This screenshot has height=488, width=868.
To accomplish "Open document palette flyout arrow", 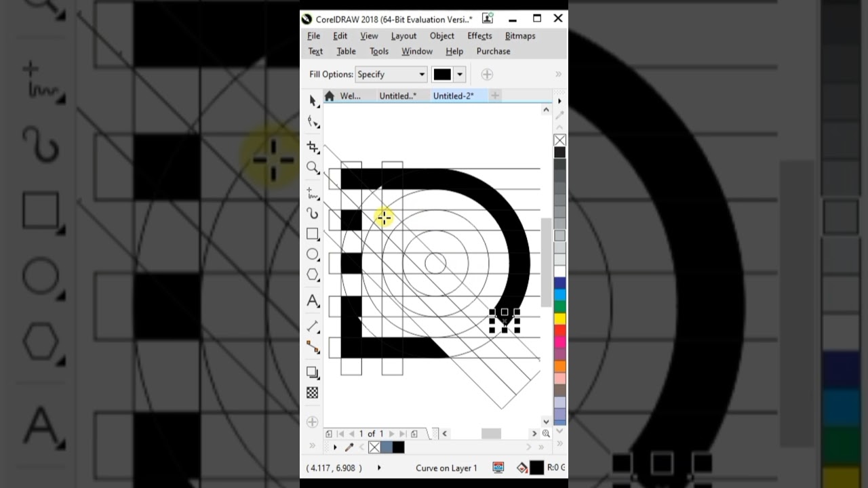I will coord(334,447).
